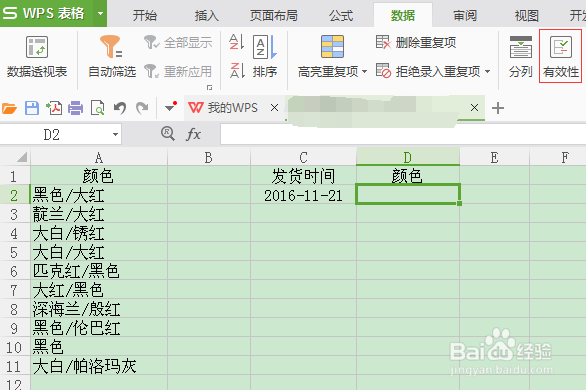Switch to Page Layout ribbon tab
The height and width of the screenshot is (390, 586).
[x=274, y=16]
